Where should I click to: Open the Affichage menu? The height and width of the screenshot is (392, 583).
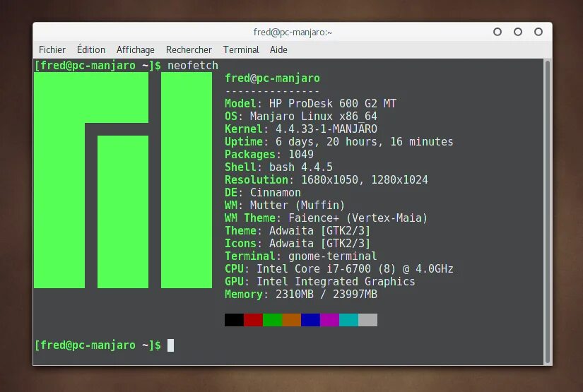click(x=136, y=50)
